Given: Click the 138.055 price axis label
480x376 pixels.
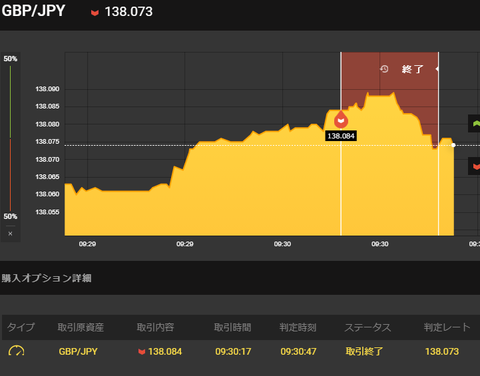Looking at the screenshot, I should tap(47, 212).
